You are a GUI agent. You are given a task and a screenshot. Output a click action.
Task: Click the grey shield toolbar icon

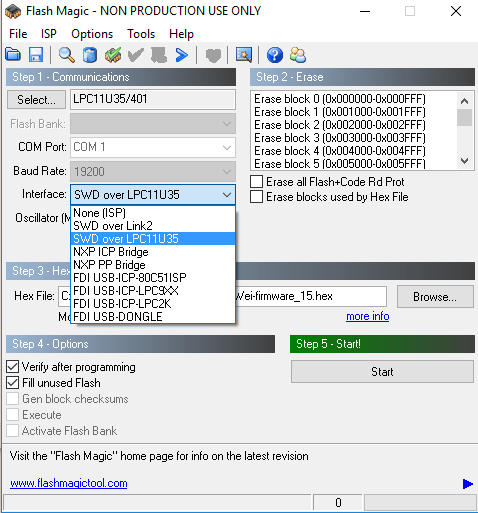coord(213,55)
